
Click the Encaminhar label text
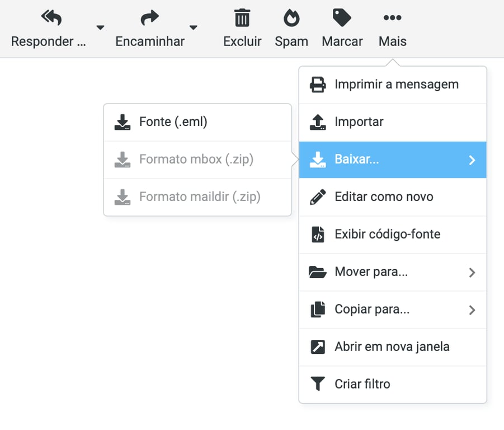click(150, 41)
